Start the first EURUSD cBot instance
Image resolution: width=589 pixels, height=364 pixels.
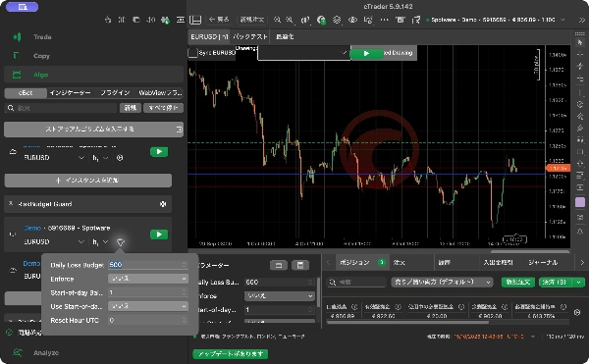tap(159, 152)
